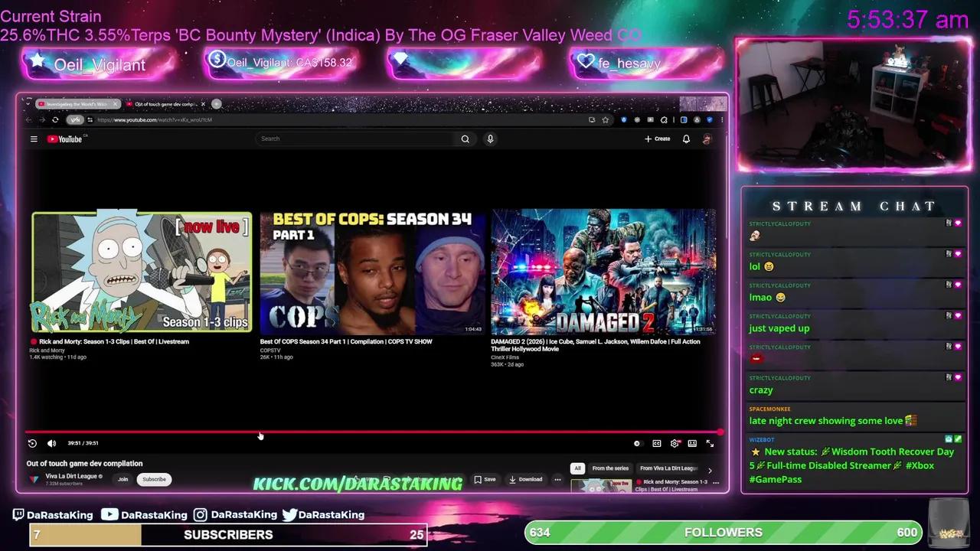Screen dimensions: 980x551
Task: Open 'Best Of COPS Season 34 Part 1' title
Action: 346,341
